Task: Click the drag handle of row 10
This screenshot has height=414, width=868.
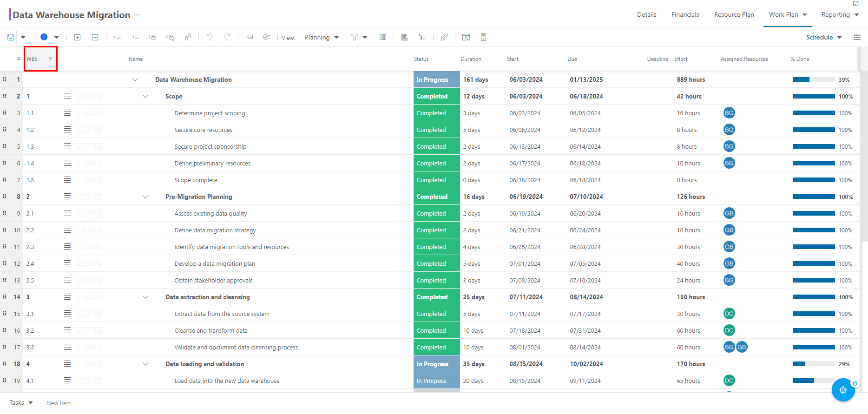Action: pos(5,230)
